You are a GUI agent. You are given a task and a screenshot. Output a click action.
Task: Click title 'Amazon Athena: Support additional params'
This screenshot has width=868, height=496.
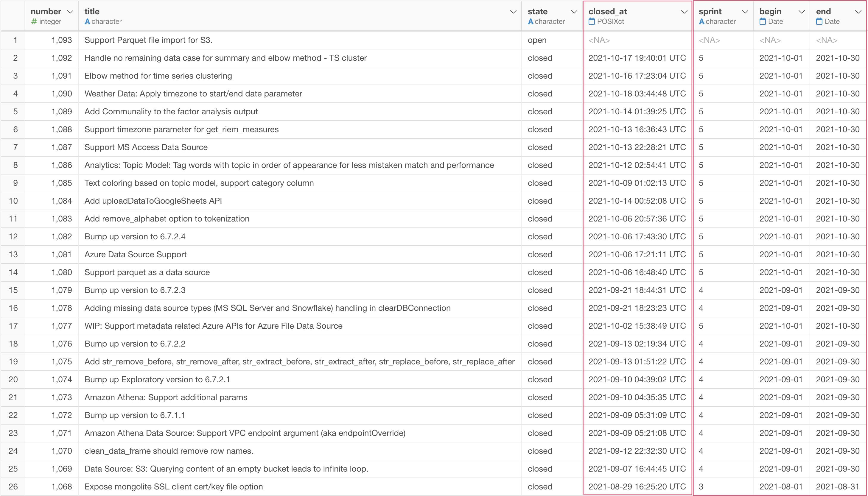point(166,397)
